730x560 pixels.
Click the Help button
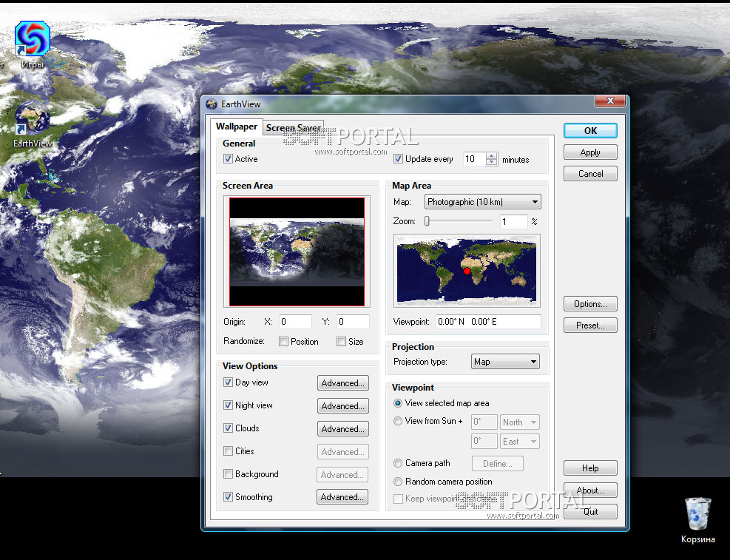tap(590, 468)
